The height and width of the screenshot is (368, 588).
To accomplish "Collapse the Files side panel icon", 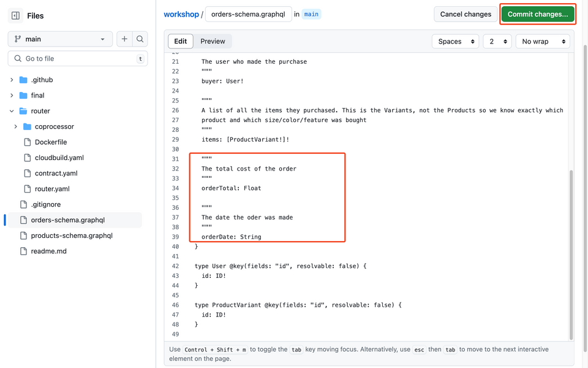I will 15,16.
